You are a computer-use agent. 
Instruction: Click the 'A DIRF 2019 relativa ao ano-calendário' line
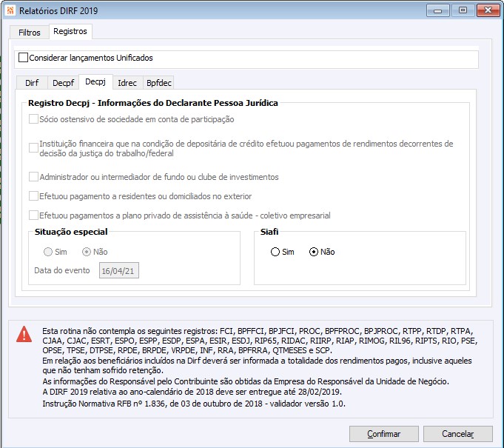(x=192, y=392)
